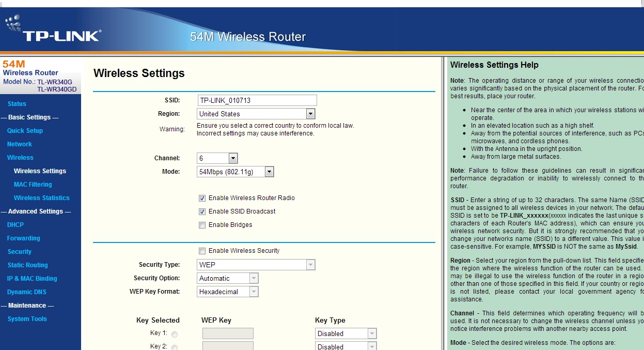Image resolution: width=644 pixels, height=350 pixels.
Task: Click the Maintenance section header
Action: [x=27, y=306]
